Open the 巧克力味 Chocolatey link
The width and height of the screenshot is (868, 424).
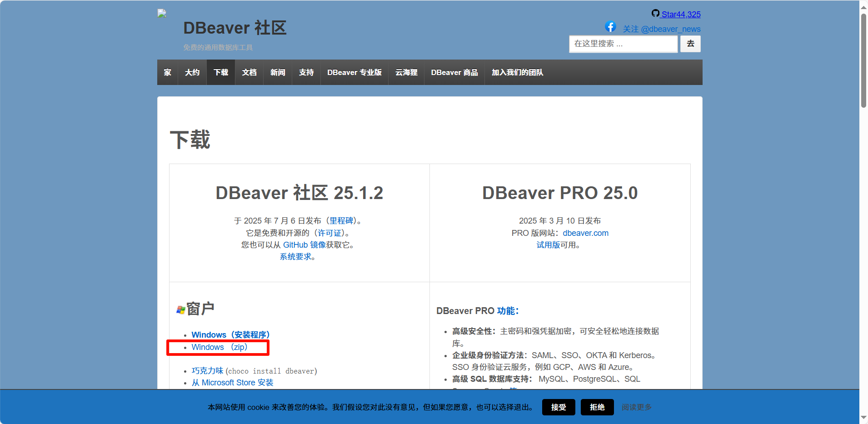(x=208, y=371)
